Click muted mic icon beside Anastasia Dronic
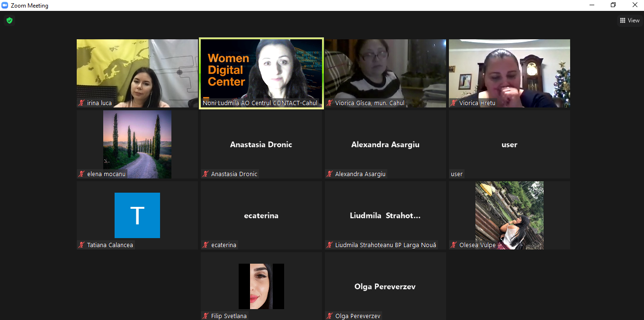 tap(206, 174)
